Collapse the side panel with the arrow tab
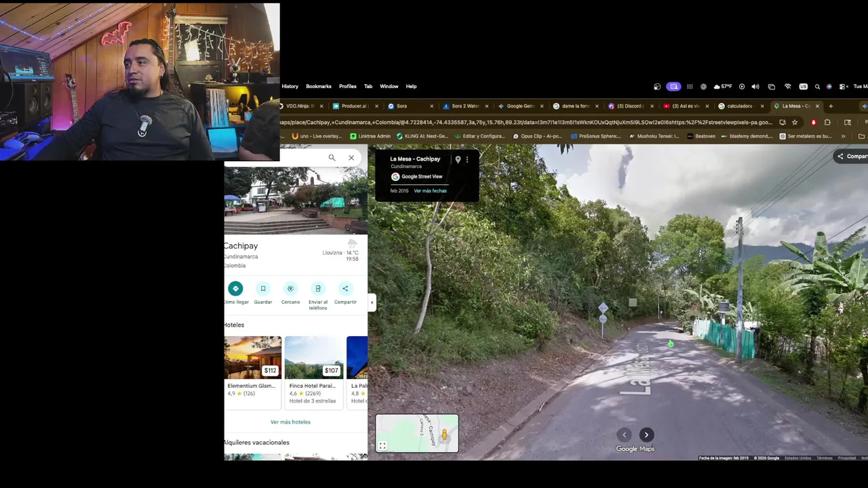The width and height of the screenshot is (868, 488). [372, 302]
